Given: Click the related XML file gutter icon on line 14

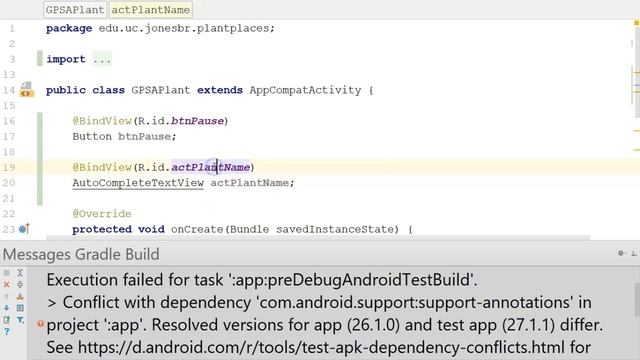Looking at the screenshot, I should [27, 90].
